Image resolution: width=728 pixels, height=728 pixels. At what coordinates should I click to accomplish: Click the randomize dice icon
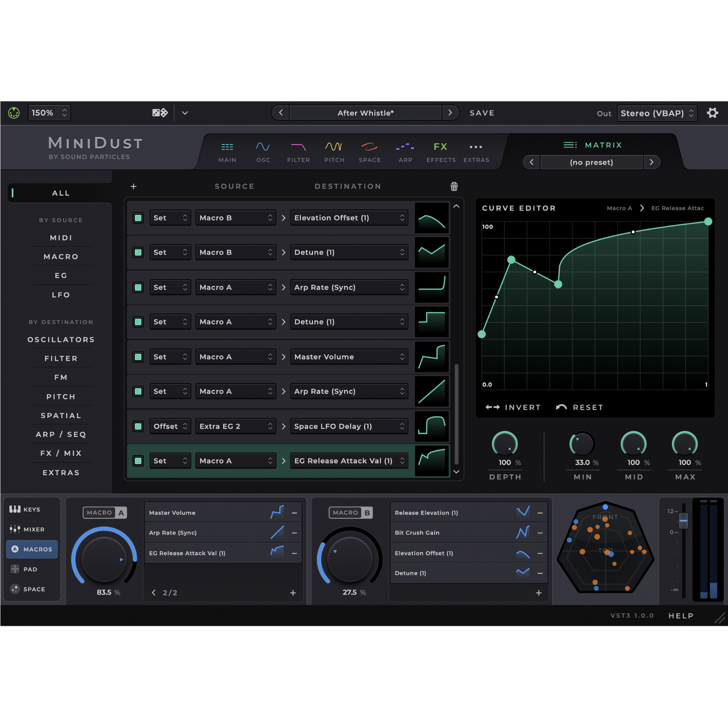point(160,113)
